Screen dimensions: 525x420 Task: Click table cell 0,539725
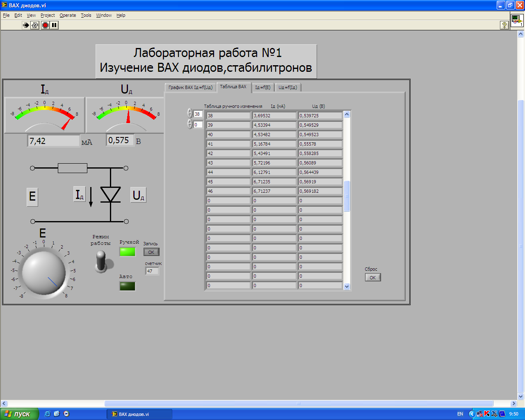click(320, 116)
